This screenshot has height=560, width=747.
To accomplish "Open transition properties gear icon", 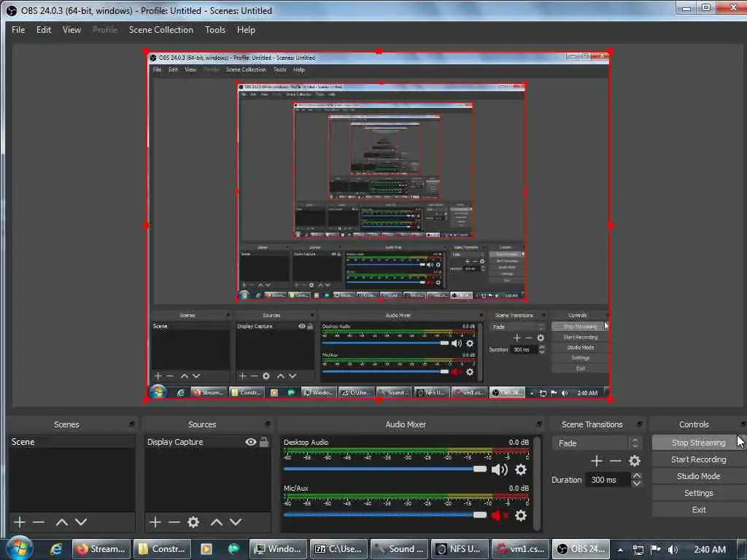I will coord(635,461).
